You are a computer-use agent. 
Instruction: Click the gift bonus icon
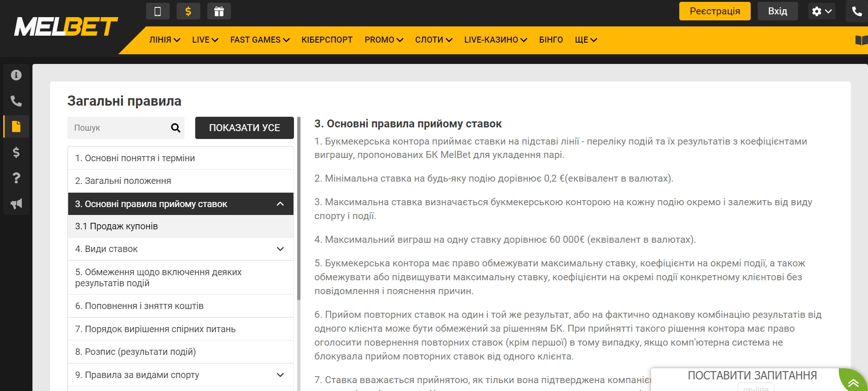(x=219, y=11)
